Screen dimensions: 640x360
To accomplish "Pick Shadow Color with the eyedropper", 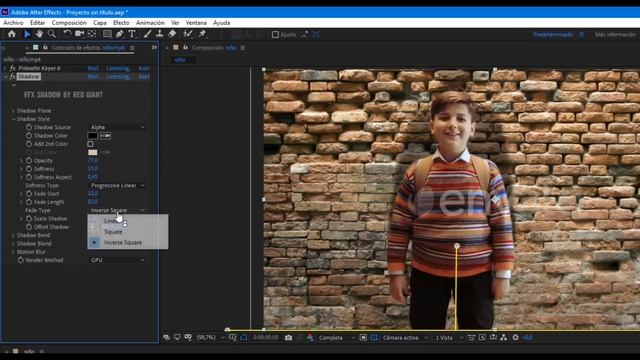I will point(105,136).
